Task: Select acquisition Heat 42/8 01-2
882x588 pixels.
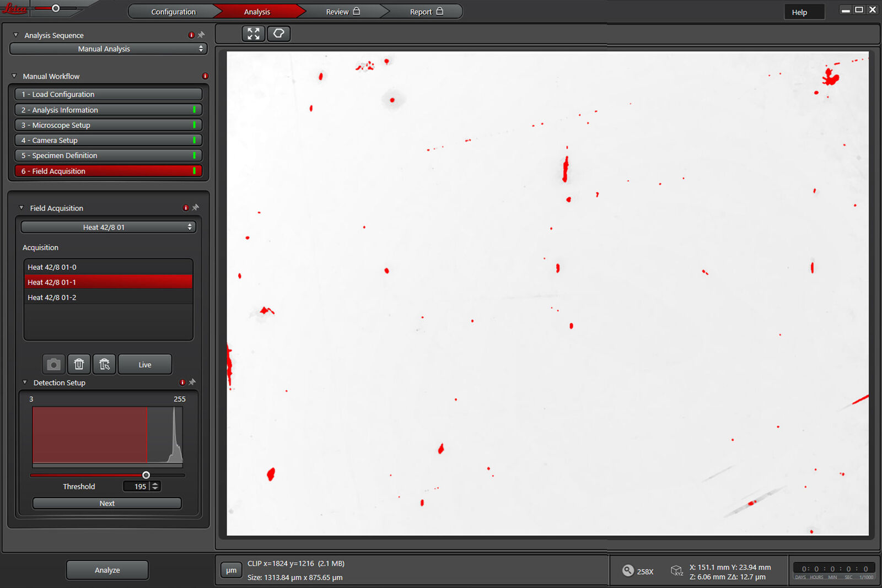Action: (109, 297)
